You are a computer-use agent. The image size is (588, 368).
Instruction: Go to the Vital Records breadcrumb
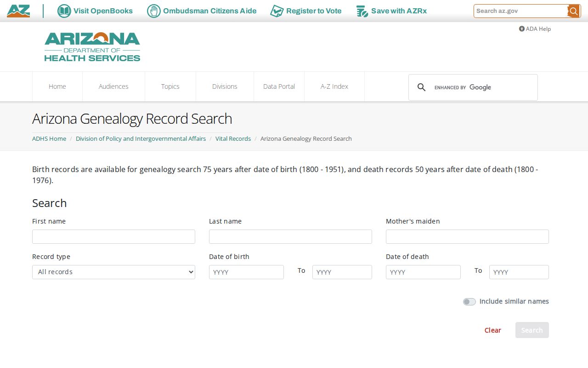point(233,138)
